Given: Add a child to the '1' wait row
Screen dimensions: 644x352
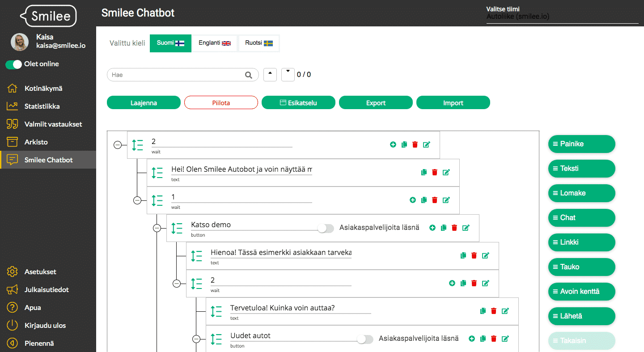Looking at the screenshot, I should pyautogui.click(x=412, y=200).
